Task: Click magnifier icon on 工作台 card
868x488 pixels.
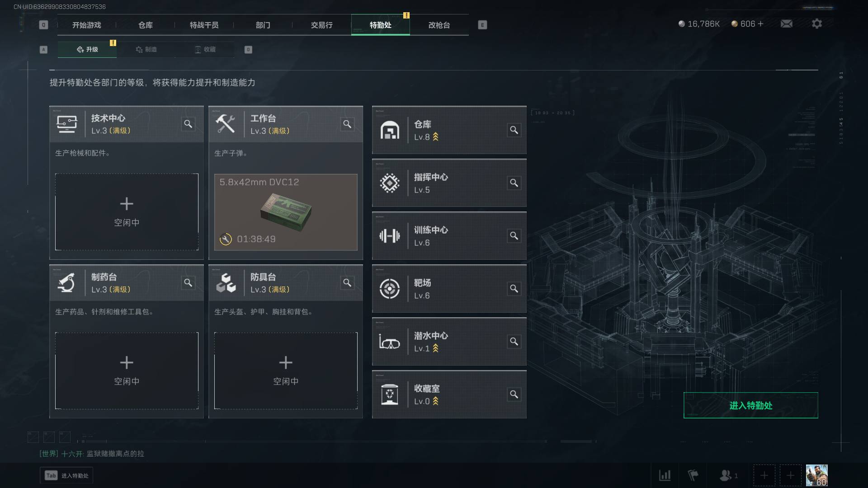Action: (x=347, y=124)
